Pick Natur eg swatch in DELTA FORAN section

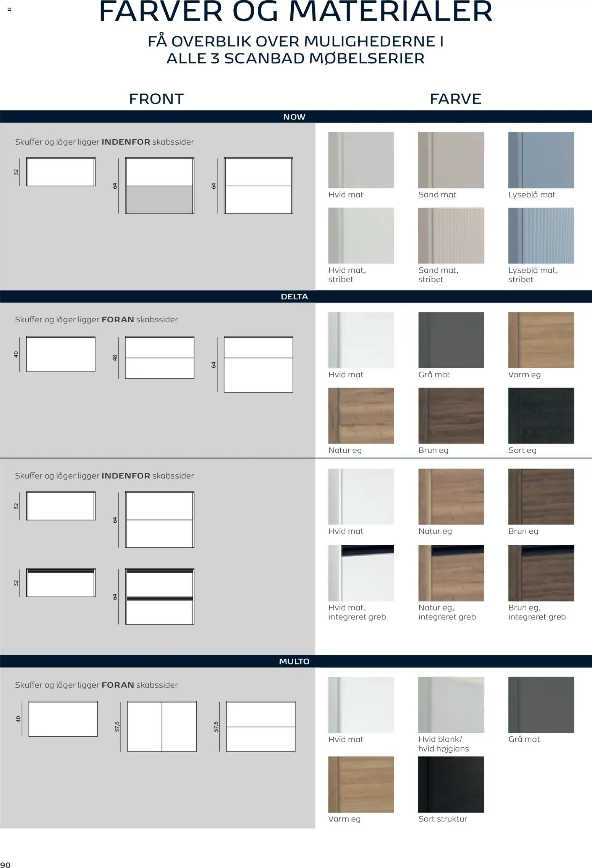pyautogui.click(x=361, y=416)
